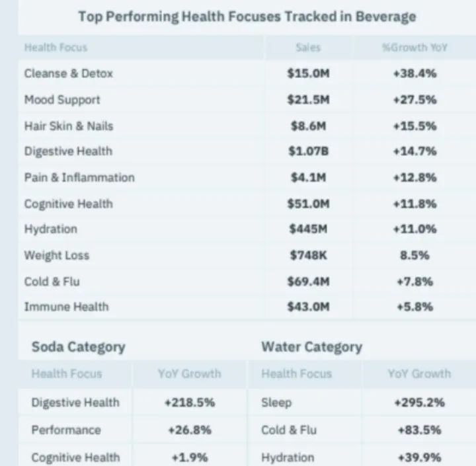
Task: Click the Soda Category heading
Action: pos(78,347)
